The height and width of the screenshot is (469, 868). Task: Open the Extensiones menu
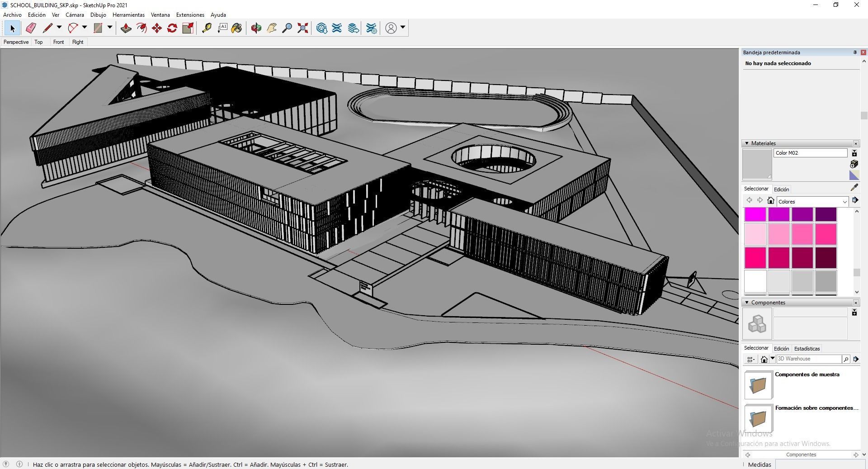190,15
